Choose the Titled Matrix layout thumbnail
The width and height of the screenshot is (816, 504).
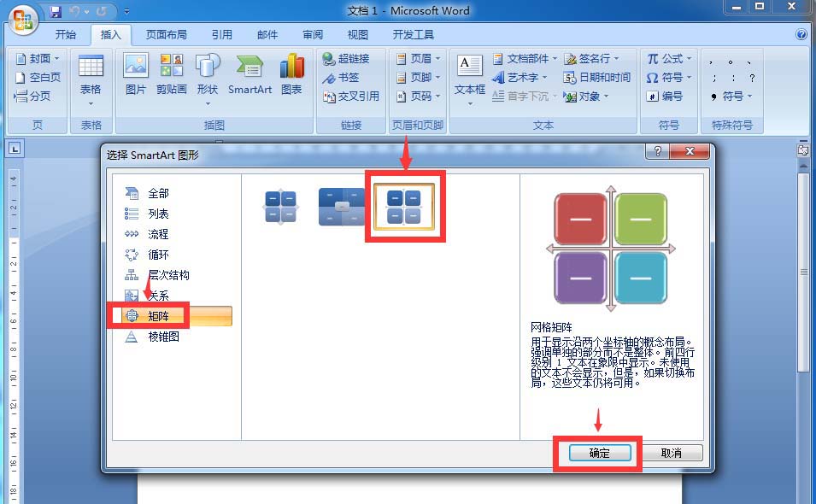[x=342, y=207]
